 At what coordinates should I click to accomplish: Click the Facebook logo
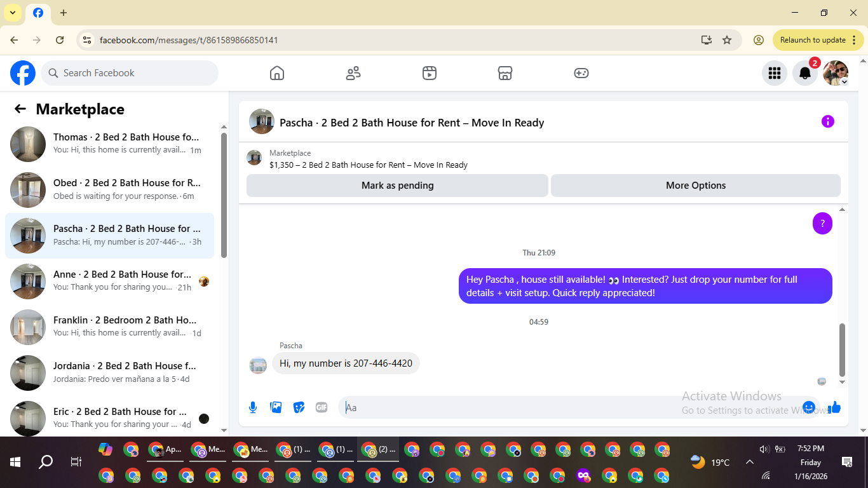tap(23, 73)
